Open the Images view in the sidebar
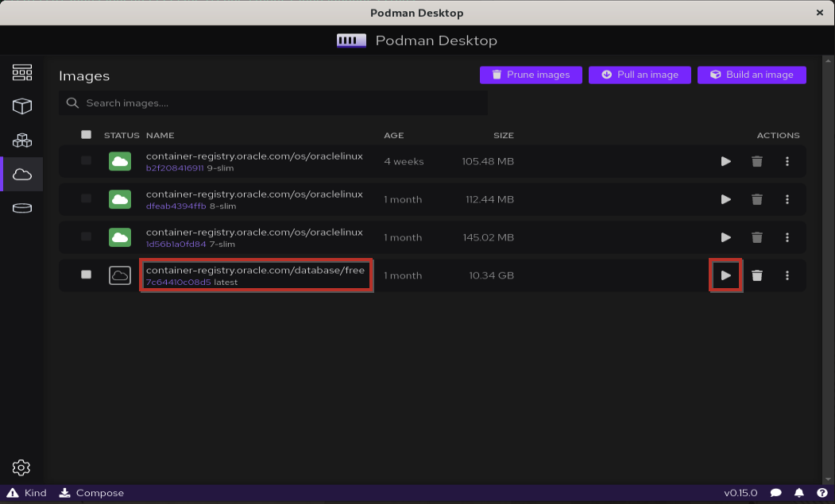This screenshot has width=835, height=504. coord(22,174)
